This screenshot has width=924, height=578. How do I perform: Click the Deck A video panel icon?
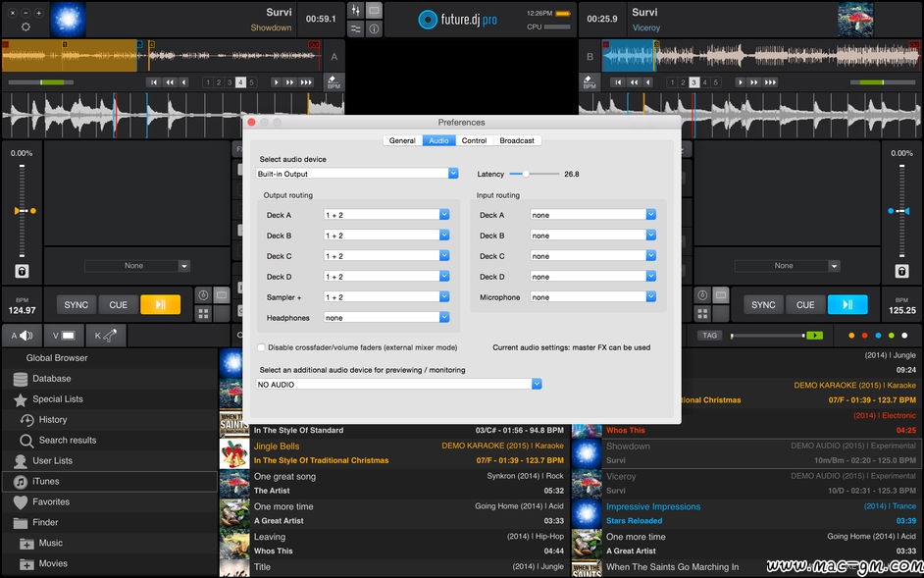(222, 295)
